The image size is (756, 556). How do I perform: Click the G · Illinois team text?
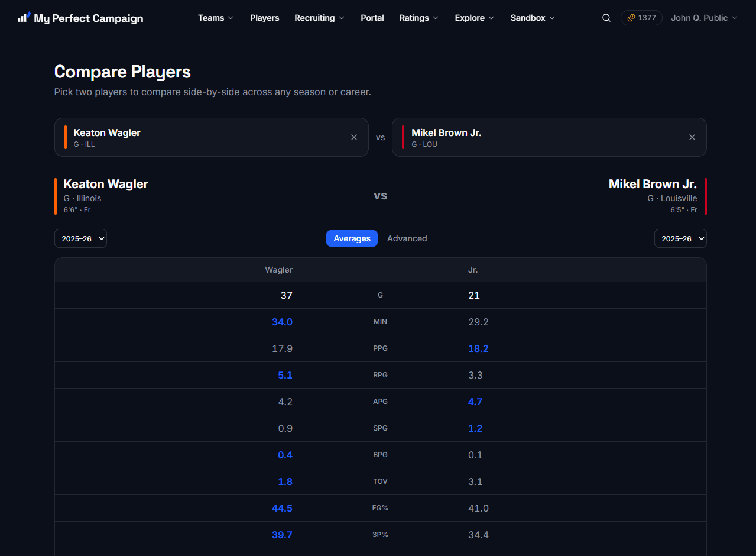point(82,198)
